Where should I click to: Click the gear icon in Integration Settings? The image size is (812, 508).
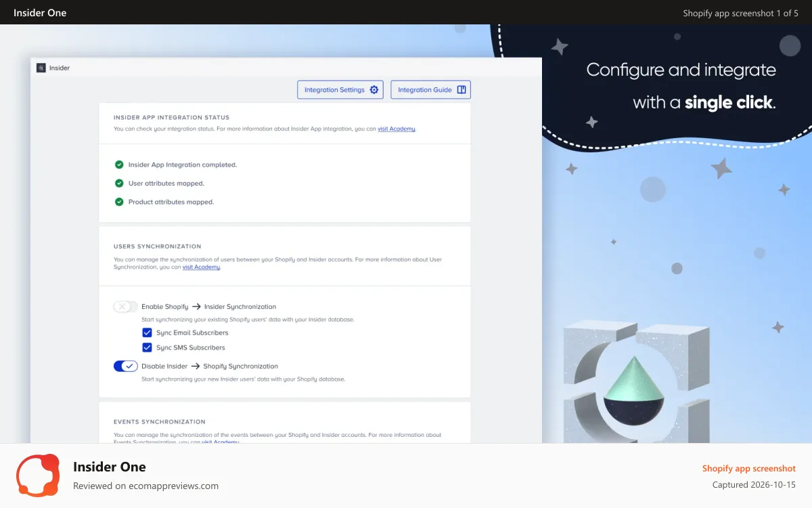(x=374, y=89)
